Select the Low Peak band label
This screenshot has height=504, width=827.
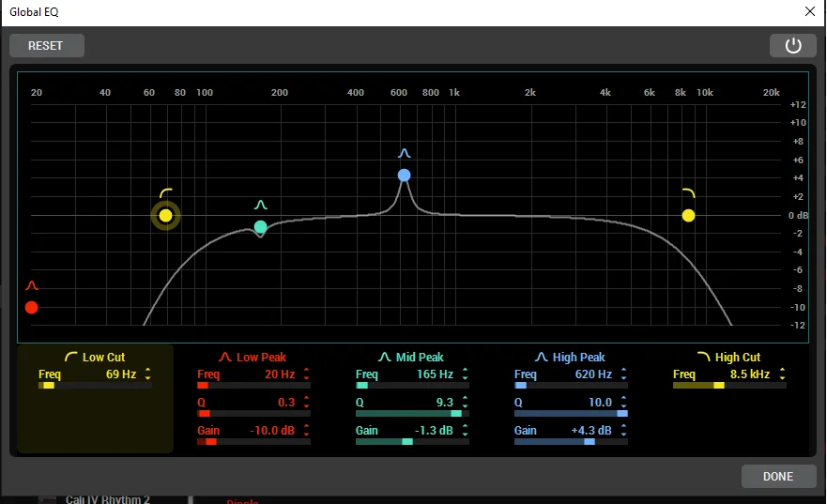(261, 357)
